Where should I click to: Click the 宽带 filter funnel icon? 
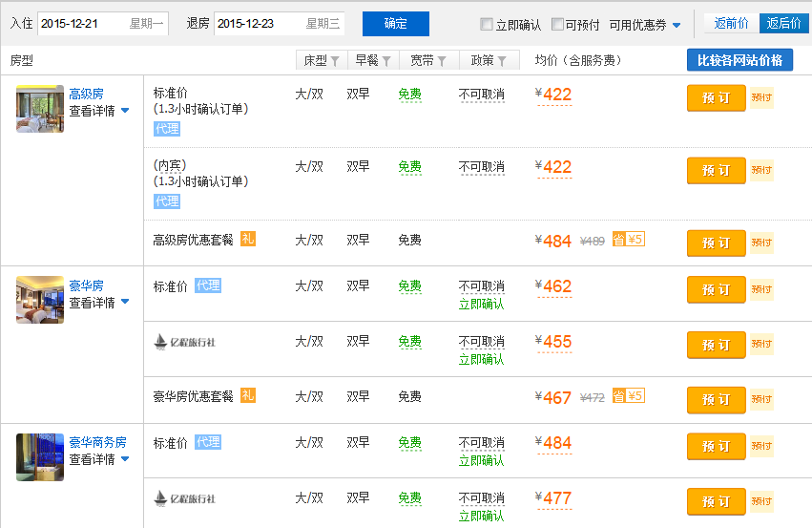442,61
